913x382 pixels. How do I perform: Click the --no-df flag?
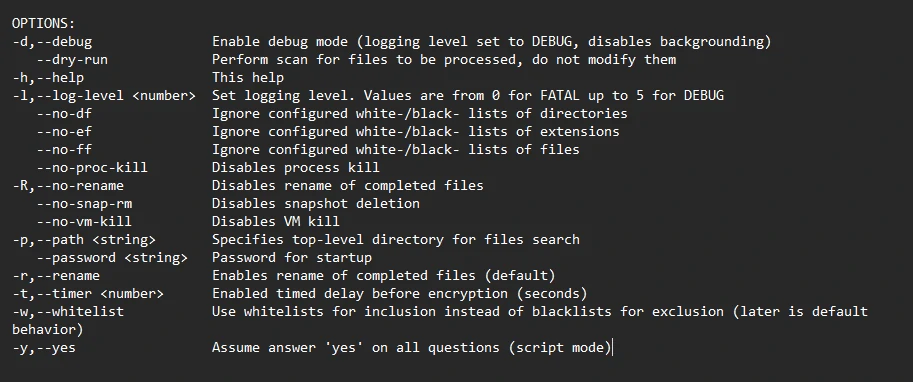(x=64, y=114)
